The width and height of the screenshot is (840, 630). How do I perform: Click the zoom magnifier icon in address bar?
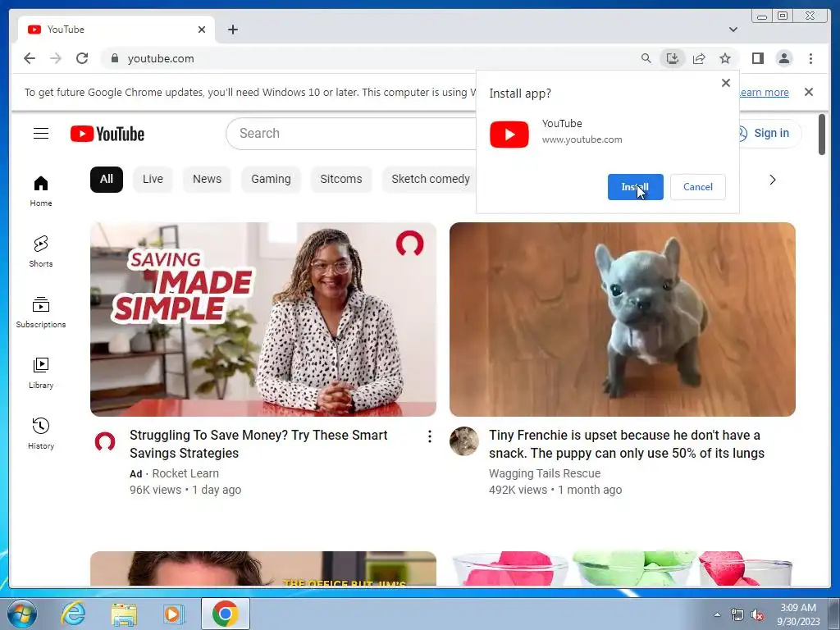(x=646, y=58)
